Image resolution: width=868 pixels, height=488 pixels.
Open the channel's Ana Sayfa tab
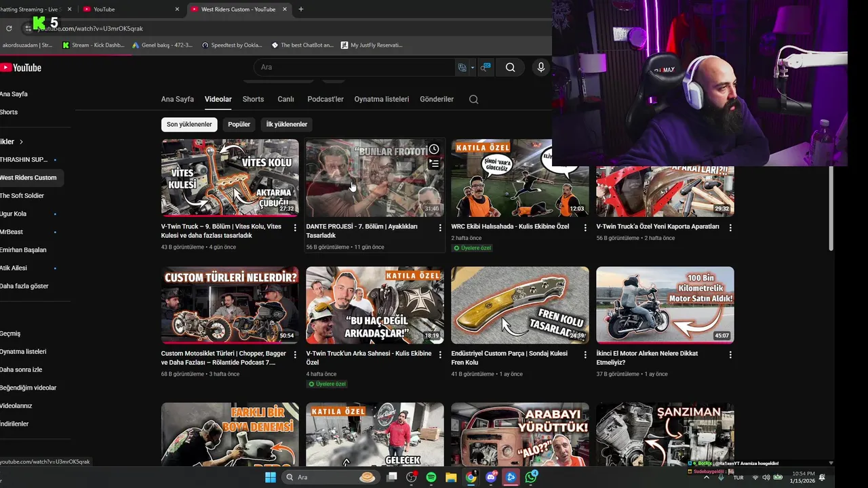coord(177,99)
